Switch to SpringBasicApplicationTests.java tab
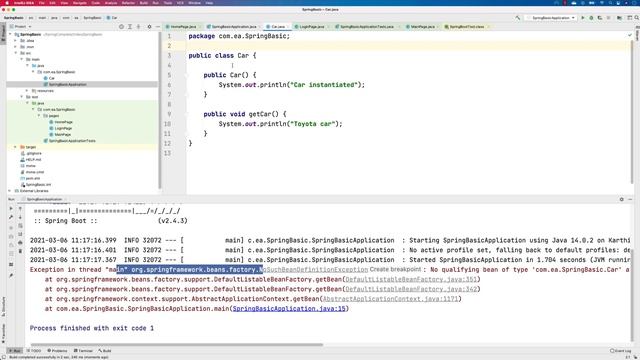Screen dimensions: 640x360 pos(367,27)
